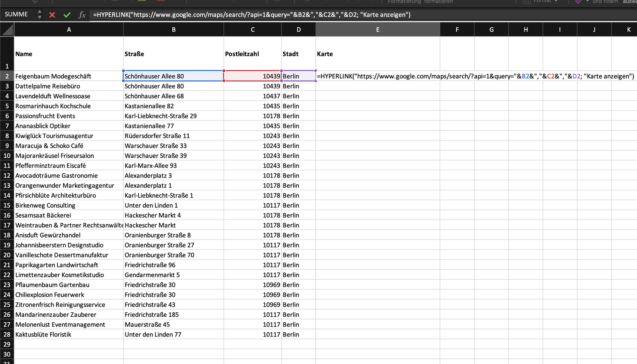The width and height of the screenshot is (637, 364).
Task: Select cell Ananasblick Optiker
Action: tap(69, 126)
